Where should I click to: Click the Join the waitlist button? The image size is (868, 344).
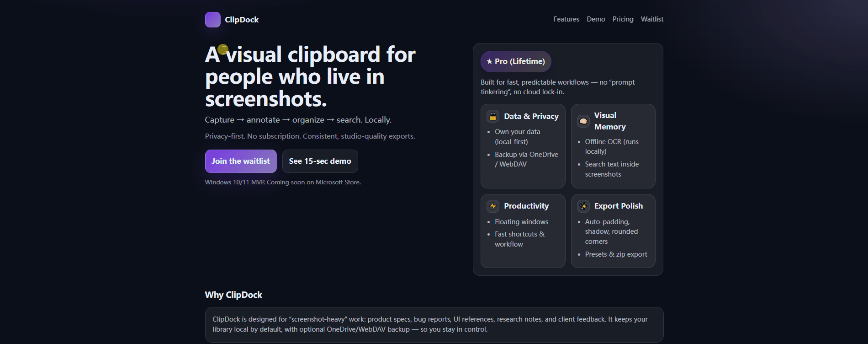241,161
